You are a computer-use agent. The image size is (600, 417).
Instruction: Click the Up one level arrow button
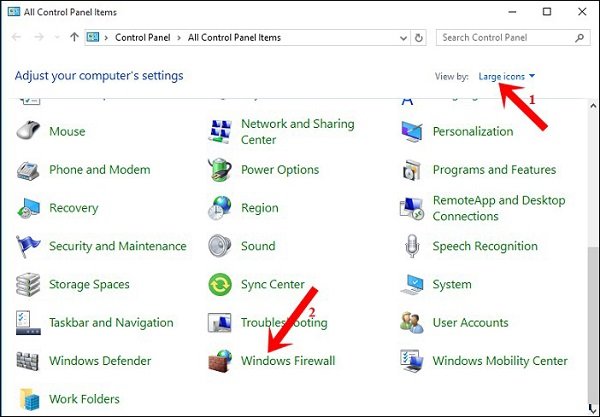point(75,38)
